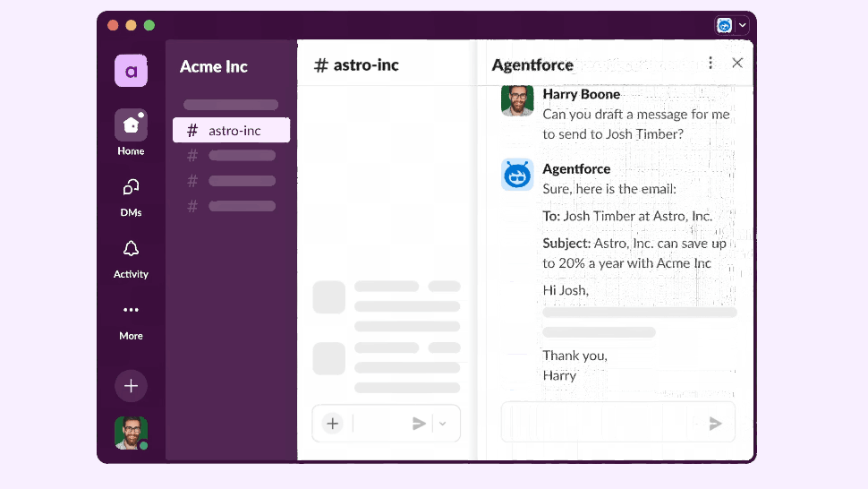Viewport: 868px width, 489px height.
Task: Send the message in astro-inc composer
Action: click(419, 424)
